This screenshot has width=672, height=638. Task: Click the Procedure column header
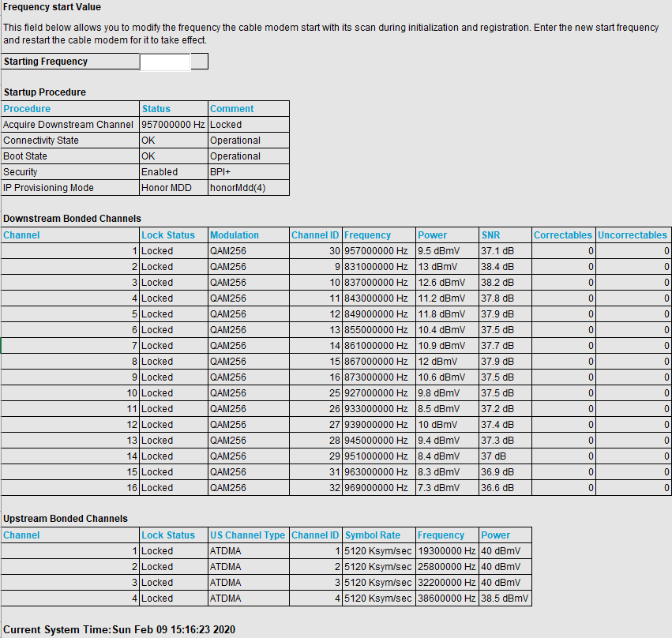tap(27, 109)
